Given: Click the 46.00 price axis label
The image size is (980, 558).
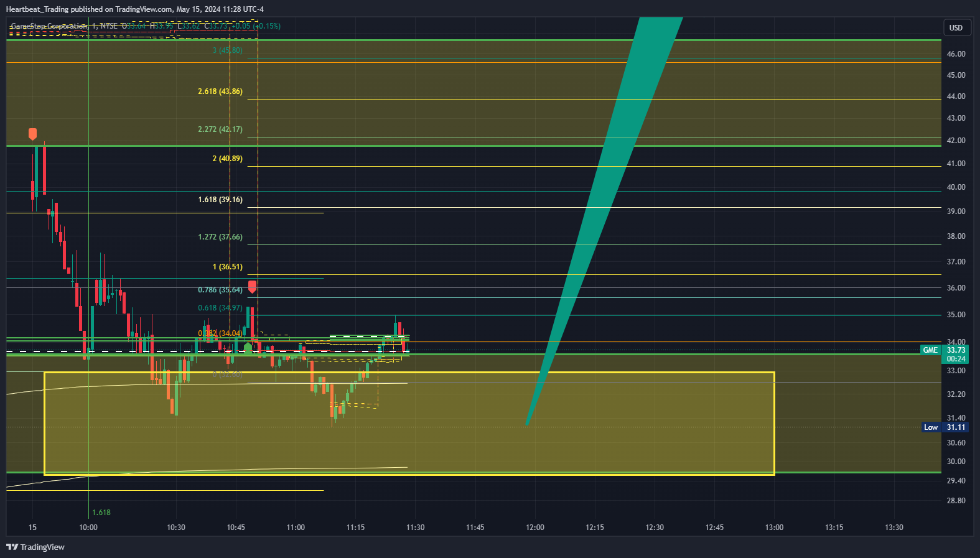Looking at the screenshot, I should [x=956, y=54].
